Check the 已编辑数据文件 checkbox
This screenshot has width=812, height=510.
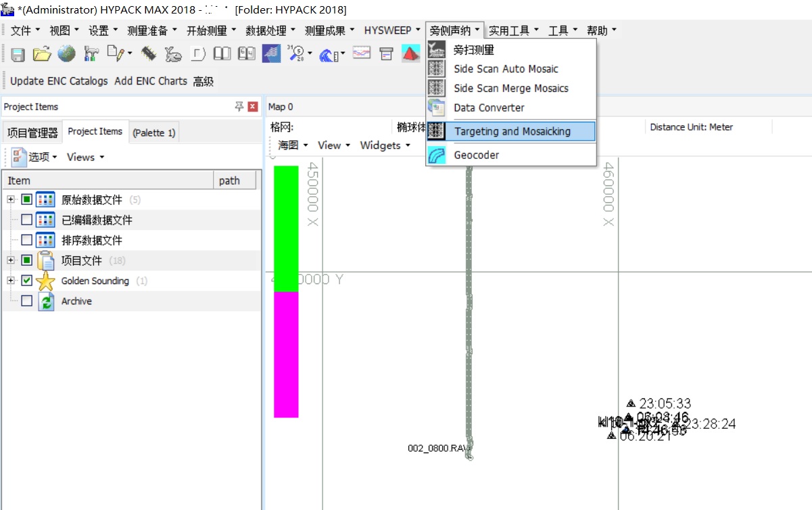tap(27, 220)
